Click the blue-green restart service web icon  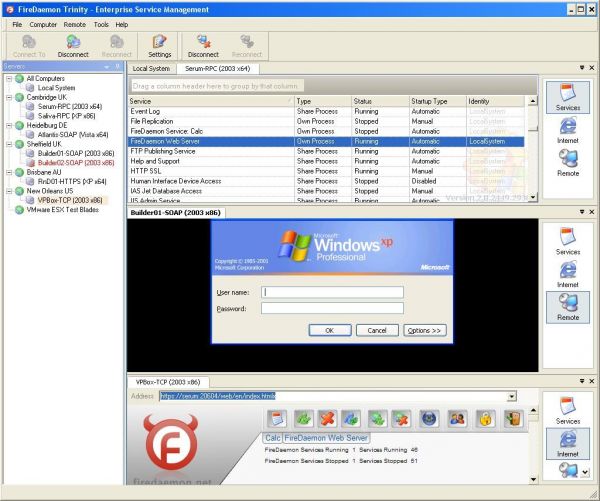coord(351,418)
